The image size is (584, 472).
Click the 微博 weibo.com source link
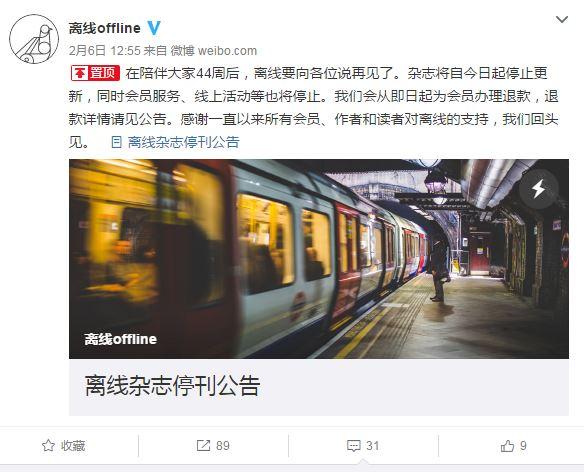[214, 50]
